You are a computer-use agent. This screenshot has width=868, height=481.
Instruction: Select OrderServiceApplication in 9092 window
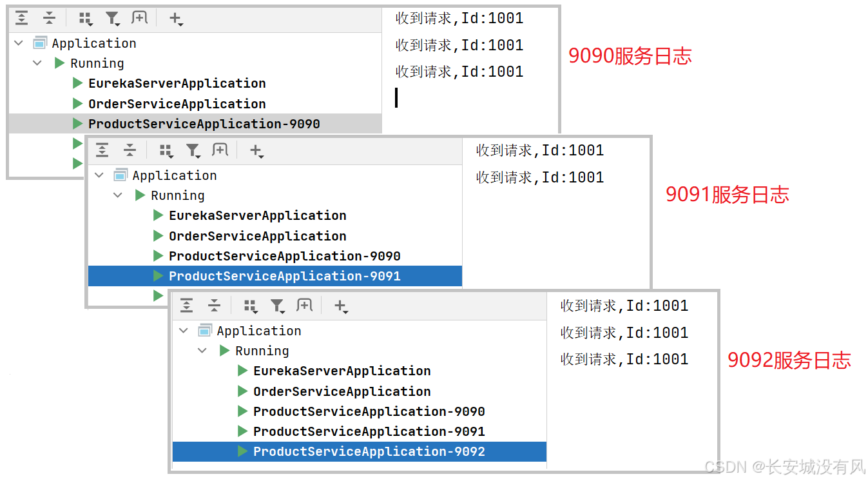click(x=360, y=391)
